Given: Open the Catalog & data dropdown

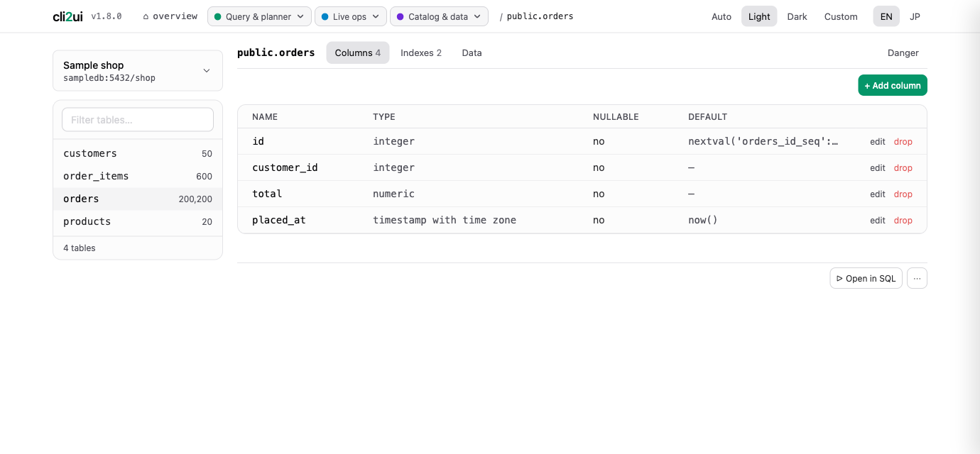Looking at the screenshot, I should [439, 16].
